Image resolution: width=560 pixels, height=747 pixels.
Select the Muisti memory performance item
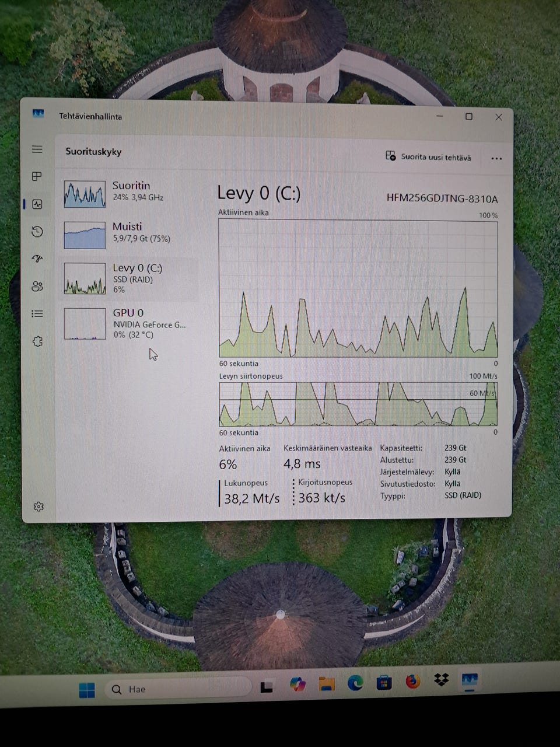click(128, 234)
